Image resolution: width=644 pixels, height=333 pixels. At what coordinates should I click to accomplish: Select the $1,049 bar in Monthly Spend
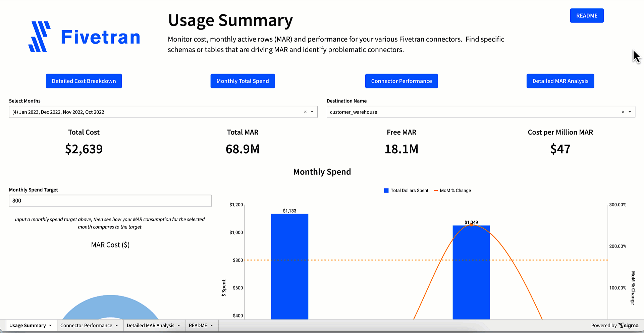471,272
